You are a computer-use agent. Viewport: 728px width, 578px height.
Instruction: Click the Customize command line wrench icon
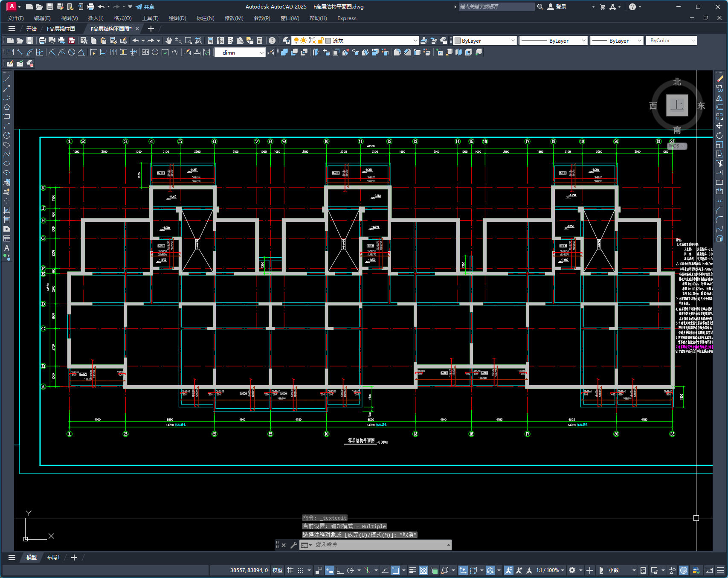click(x=293, y=545)
